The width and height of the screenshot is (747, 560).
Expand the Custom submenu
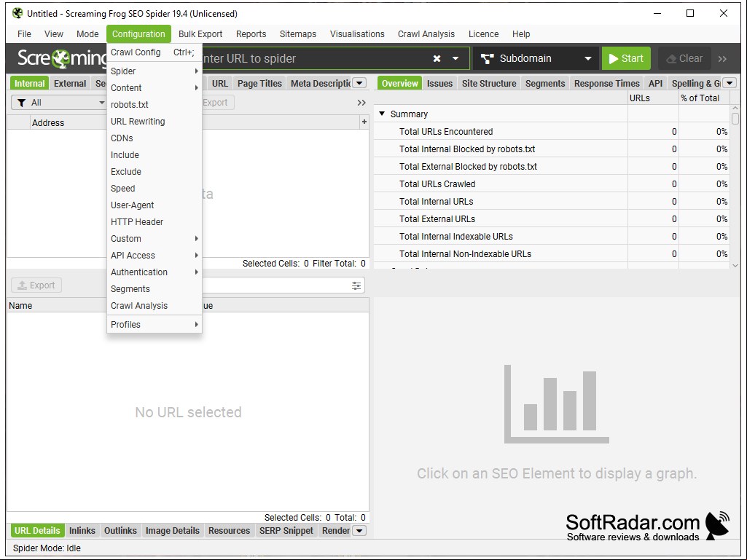[x=155, y=239]
